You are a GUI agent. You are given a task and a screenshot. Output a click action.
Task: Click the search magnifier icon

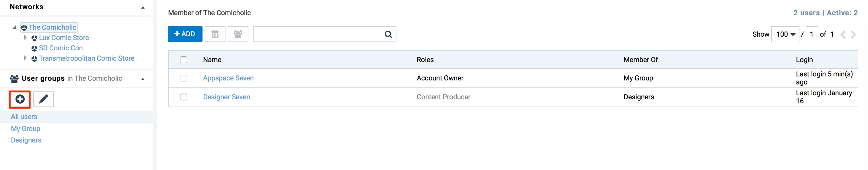click(388, 34)
